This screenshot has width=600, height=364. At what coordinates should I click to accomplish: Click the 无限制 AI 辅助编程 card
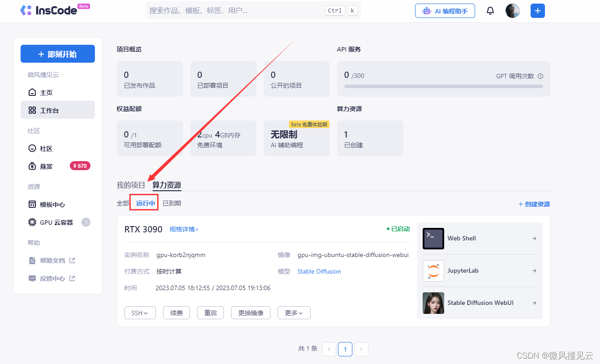coord(297,138)
